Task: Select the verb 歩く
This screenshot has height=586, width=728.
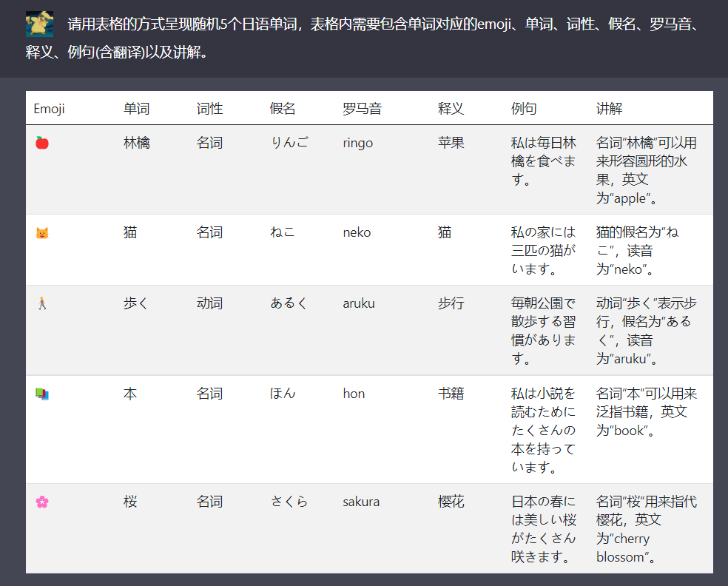Action: [x=135, y=303]
